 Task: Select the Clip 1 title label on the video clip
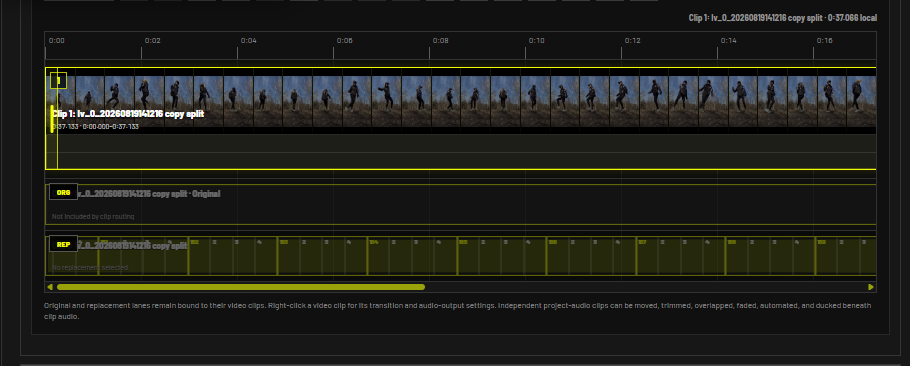[x=128, y=114]
